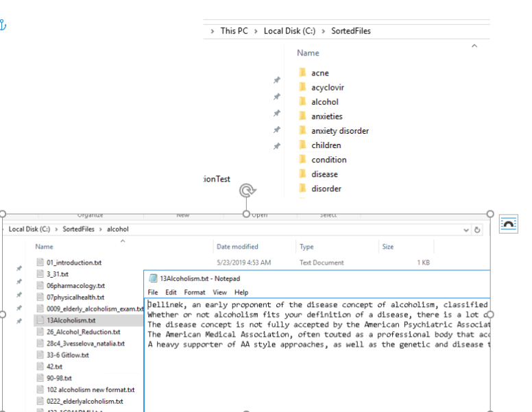Sort by Name column in alcohol folder
The width and height of the screenshot is (532, 412).
pos(44,247)
